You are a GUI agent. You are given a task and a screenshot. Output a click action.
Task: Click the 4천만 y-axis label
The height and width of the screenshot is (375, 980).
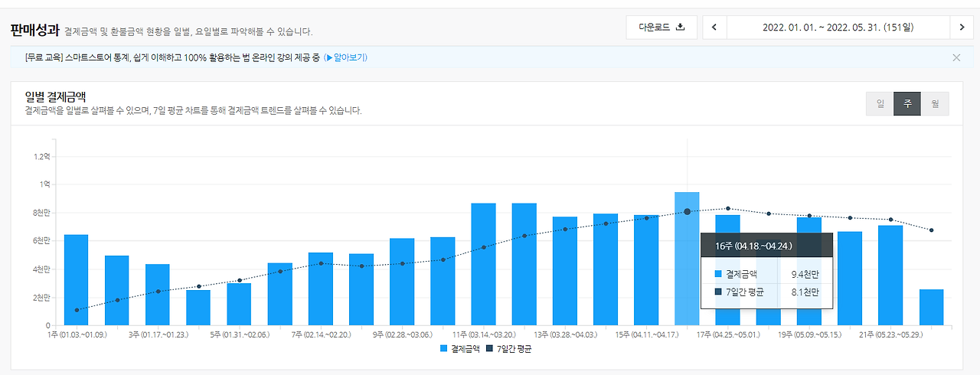point(41,269)
